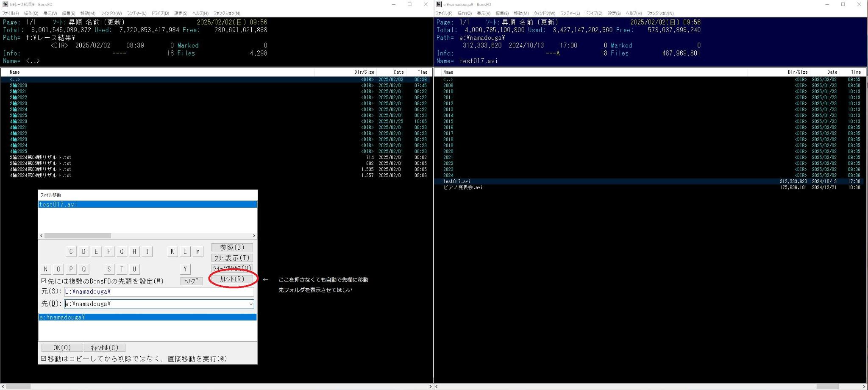Viewport: 868px width, 390px height.
Task: Open the ランチャー(L) menu in left window
Action: coord(136,14)
